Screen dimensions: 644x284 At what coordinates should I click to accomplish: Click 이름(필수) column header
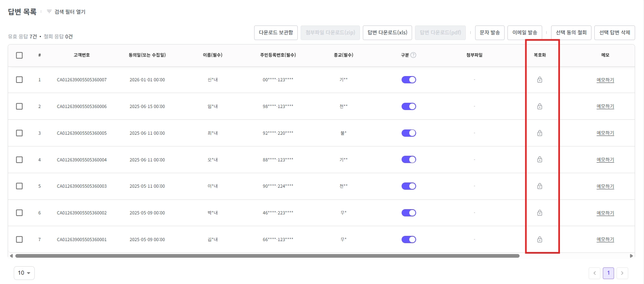[213, 55]
